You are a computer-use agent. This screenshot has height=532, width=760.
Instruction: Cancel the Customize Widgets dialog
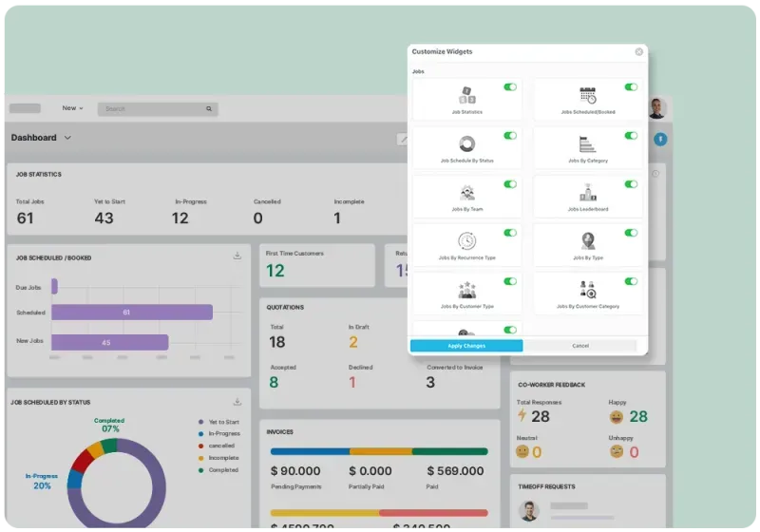[x=580, y=346]
